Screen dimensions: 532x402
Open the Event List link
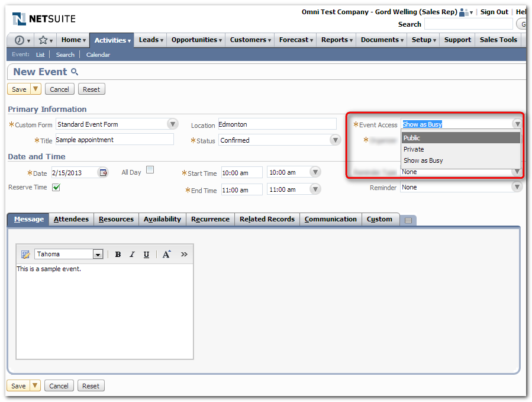(40, 54)
